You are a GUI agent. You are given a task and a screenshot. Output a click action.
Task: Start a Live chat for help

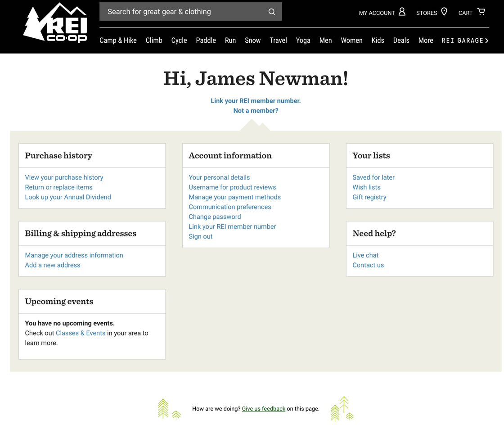[365, 255]
